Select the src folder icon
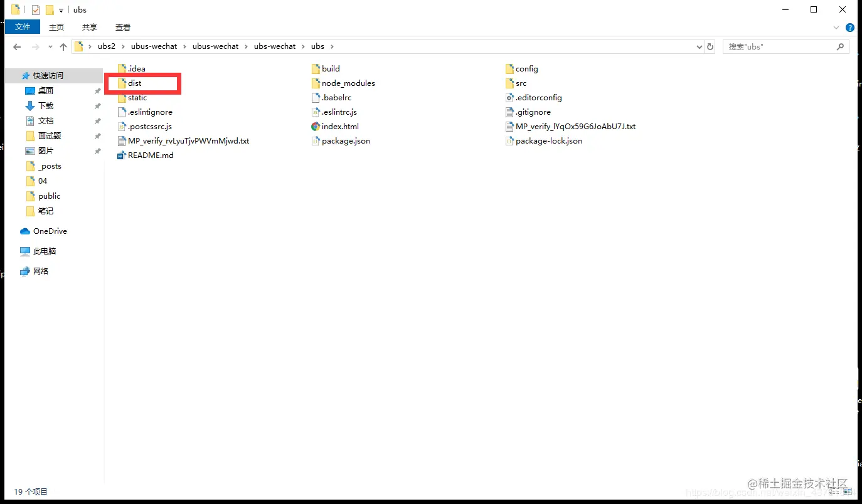862x504 pixels. coord(509,83)
